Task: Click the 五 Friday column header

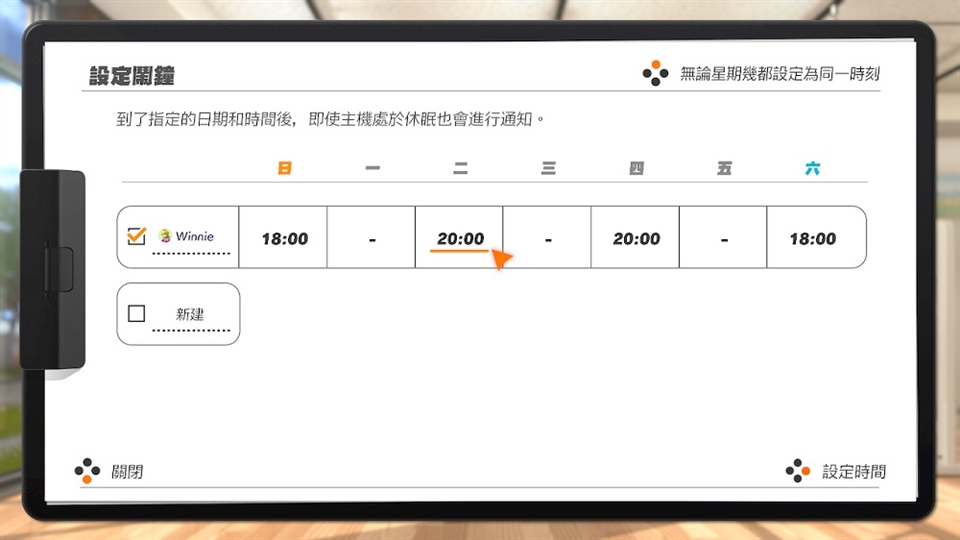Action: click(724, 168)
